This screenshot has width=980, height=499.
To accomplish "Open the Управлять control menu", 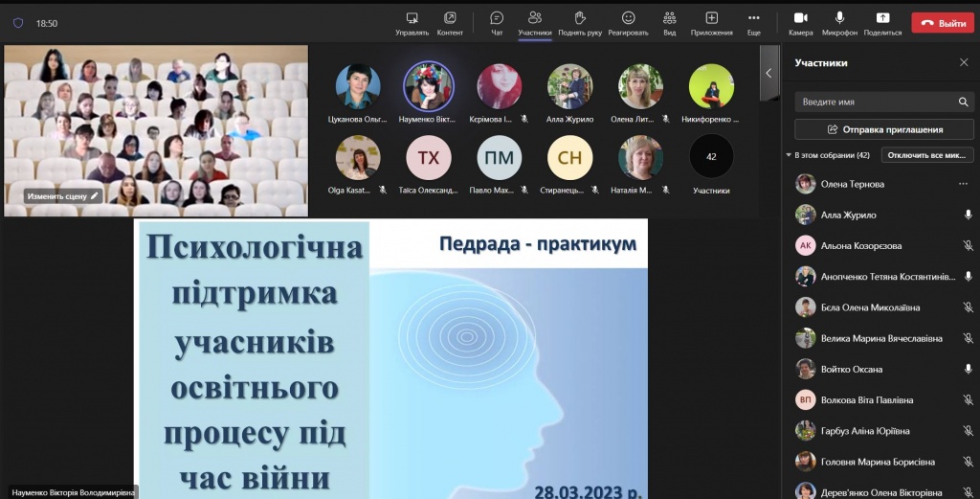I will (x=412, y=24).
